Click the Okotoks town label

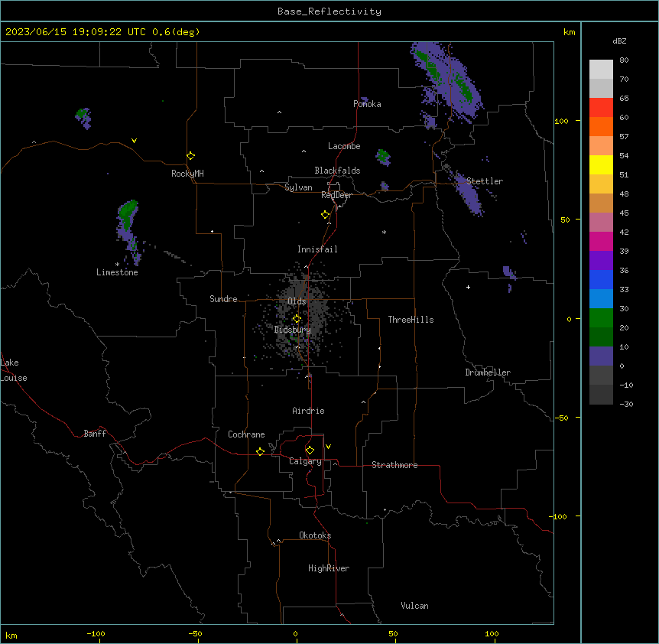(315, 535)
